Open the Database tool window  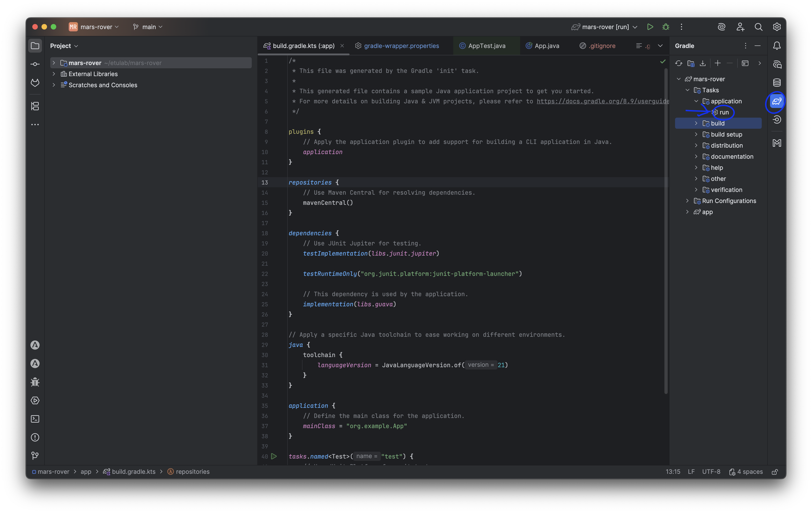pos(776,83)
